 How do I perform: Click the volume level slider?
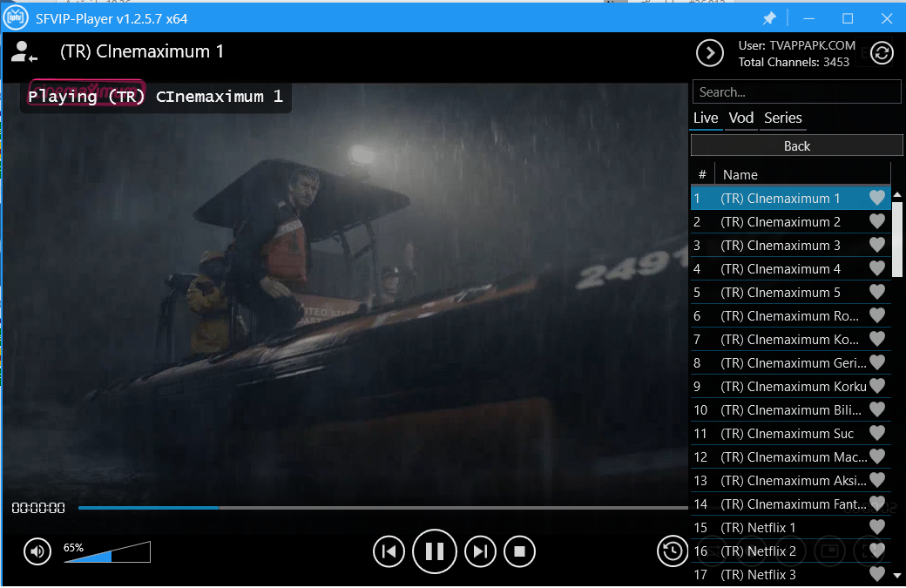(106, 552)
